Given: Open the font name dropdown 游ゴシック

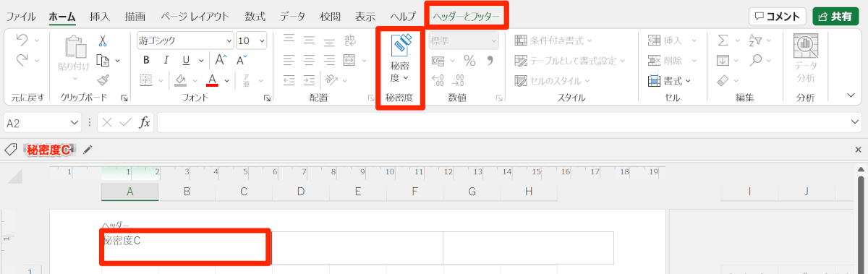Looking at the screenshot, I should (185, 40).
